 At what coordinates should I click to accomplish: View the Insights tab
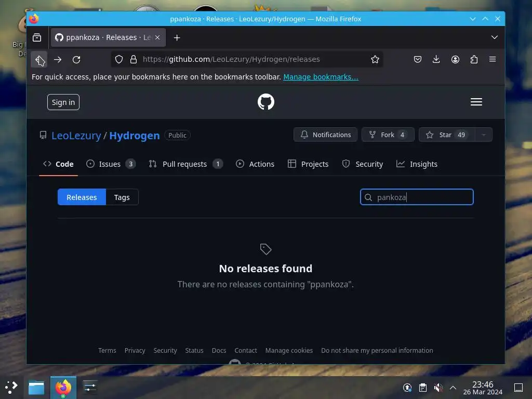coord(417,164)
